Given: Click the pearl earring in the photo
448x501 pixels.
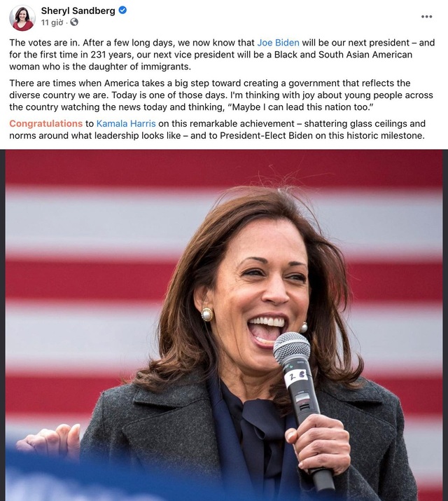Looking at the screenshot, I should 206,315.
